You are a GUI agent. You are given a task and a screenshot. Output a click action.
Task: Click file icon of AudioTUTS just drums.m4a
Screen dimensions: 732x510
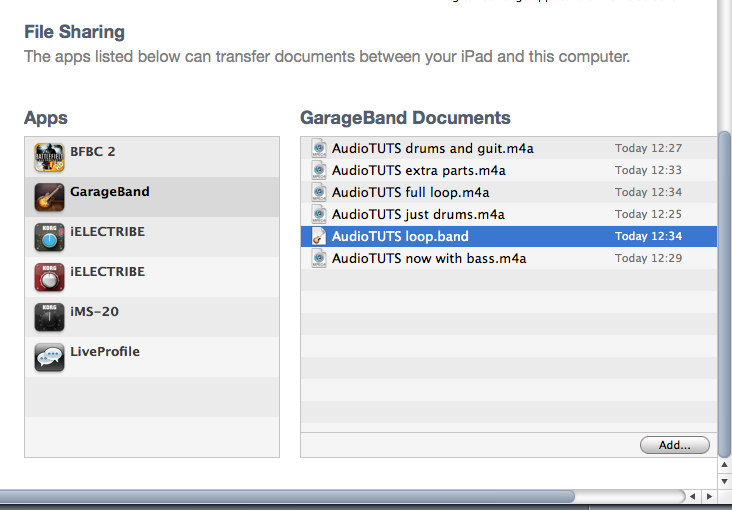pos(319,214)
